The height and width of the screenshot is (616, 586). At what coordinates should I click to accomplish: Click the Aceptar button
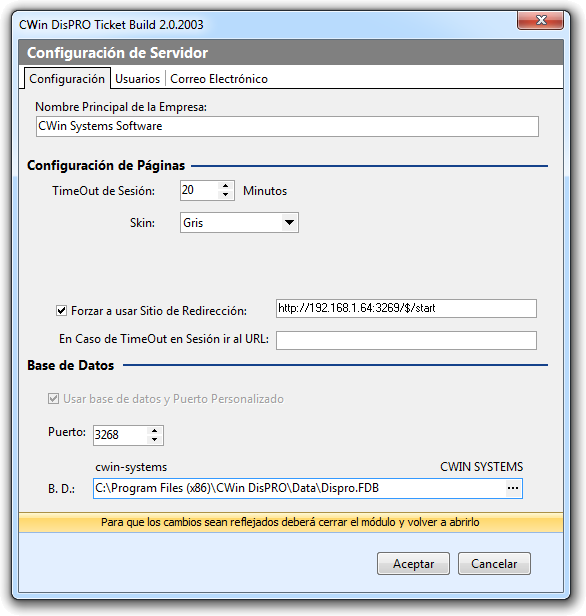(413, 564)
